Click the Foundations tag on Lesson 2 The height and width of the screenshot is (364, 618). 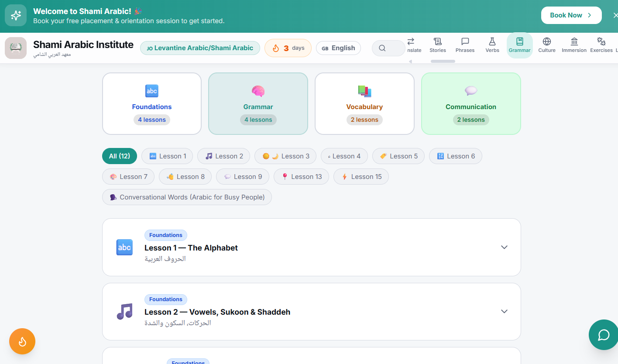coord(166,299)
